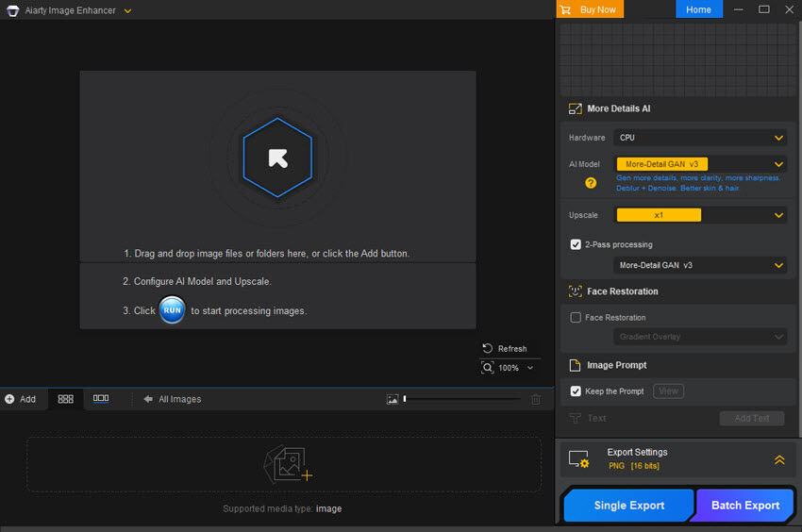
Task: Click the Single Export button
Action: click(628, 506)
